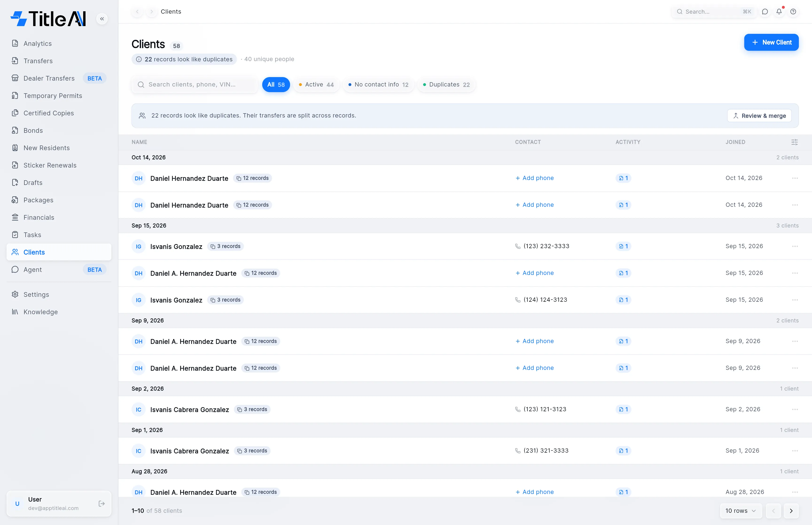Open the help question-mark icon
Viewport: 812px width, 525px height.
pos(793,12)
